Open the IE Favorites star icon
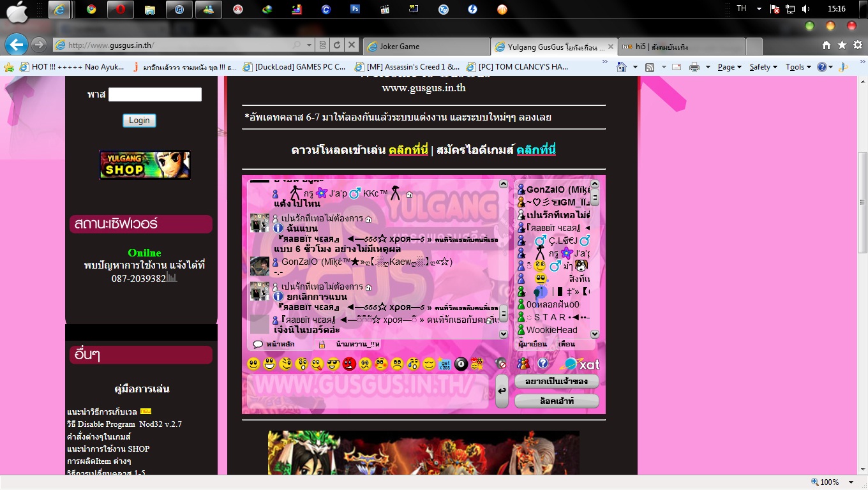868x490 pixels. click(x=842, y=45)
